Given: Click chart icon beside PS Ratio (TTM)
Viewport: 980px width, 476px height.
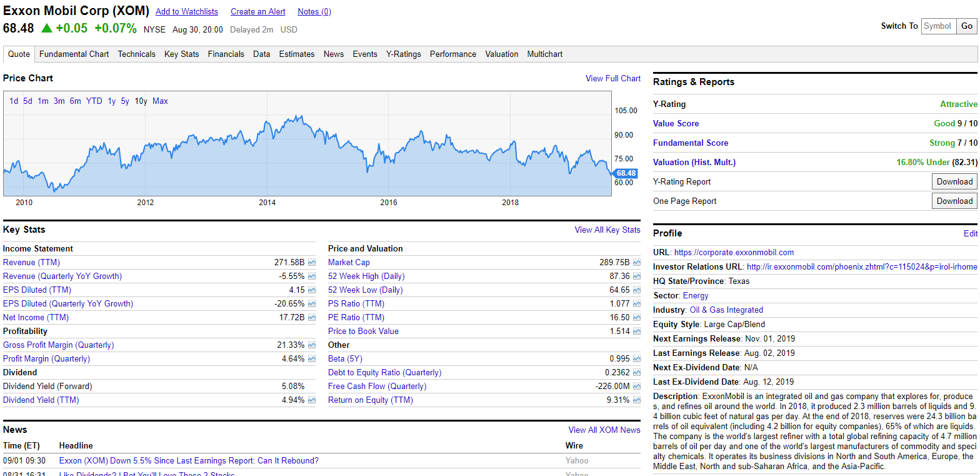Looking at the screenshot, I should tap(637, 304).
